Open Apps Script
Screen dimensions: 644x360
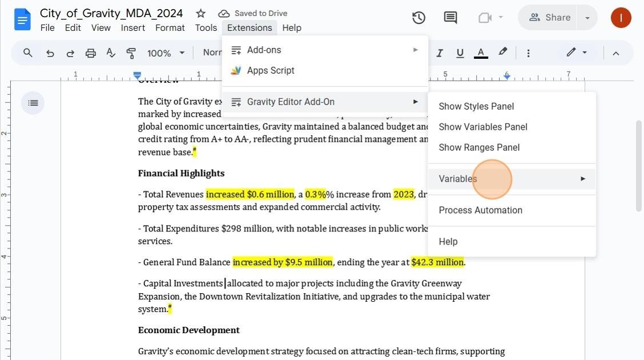[325, 71]
